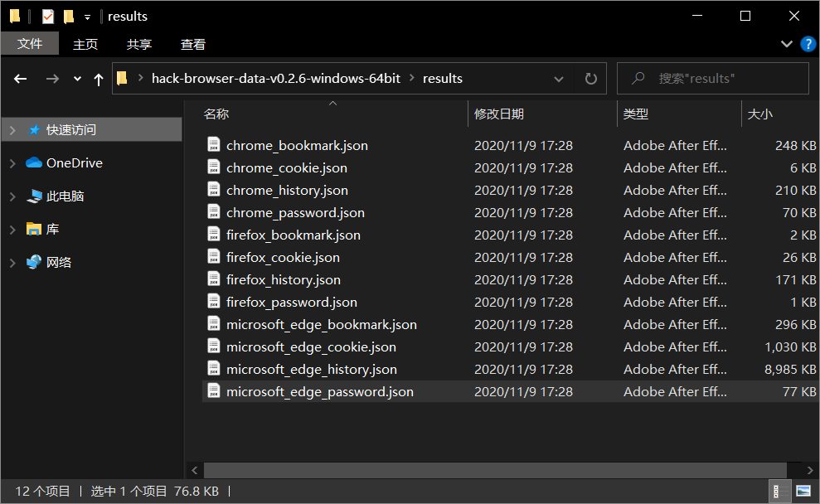Click the properties quick access icon

[47, 17]
